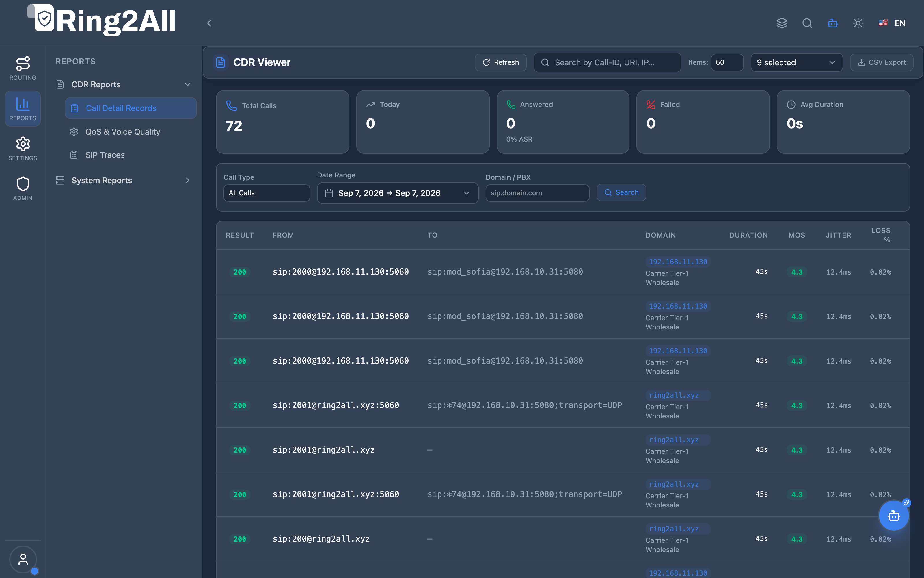Open the 9 selected columns dropdown

(x=796, y=62)
